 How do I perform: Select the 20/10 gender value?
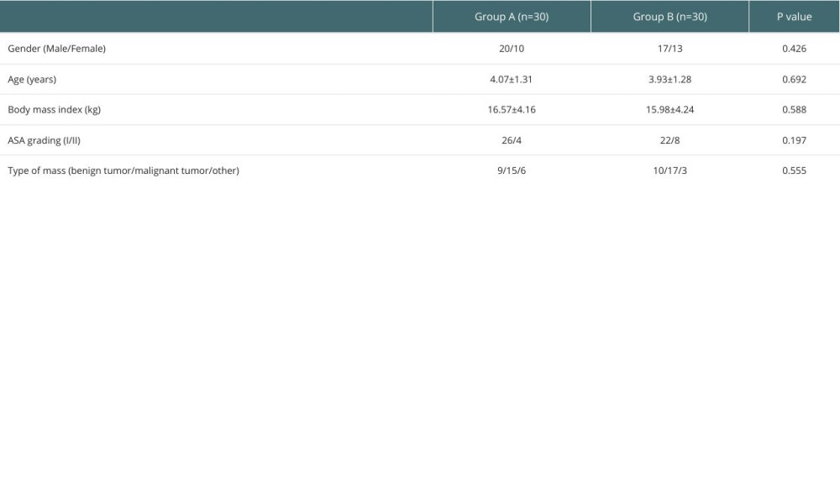pos(512,49)
